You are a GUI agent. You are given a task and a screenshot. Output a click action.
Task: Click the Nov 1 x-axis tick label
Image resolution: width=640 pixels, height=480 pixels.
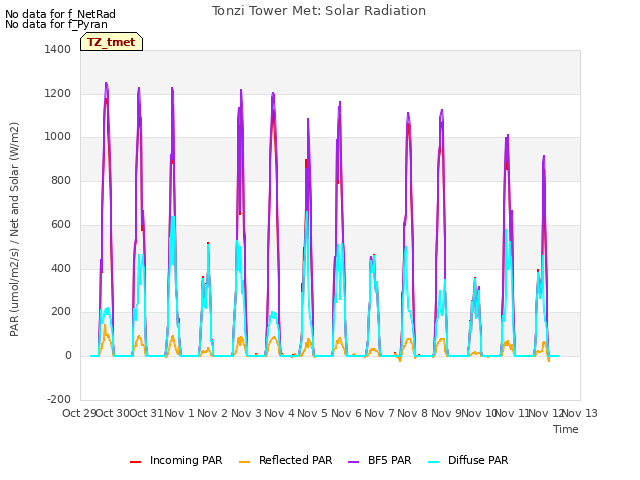point(180,413)
